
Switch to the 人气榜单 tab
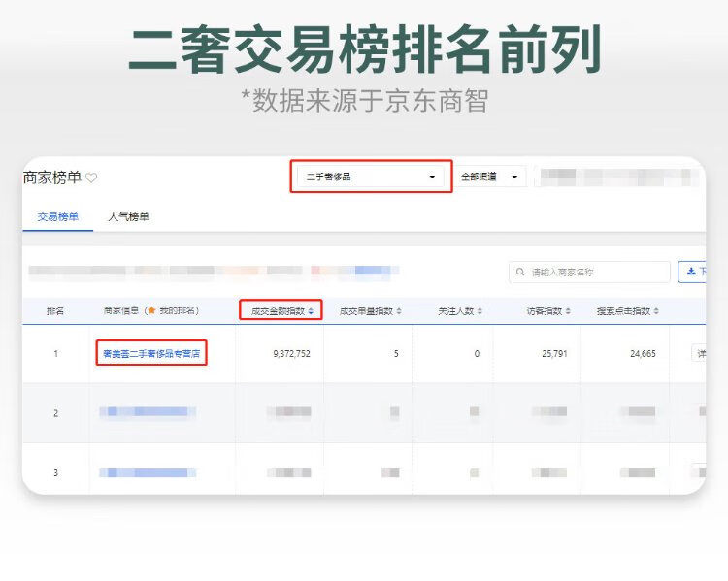(x=128, y=217)
